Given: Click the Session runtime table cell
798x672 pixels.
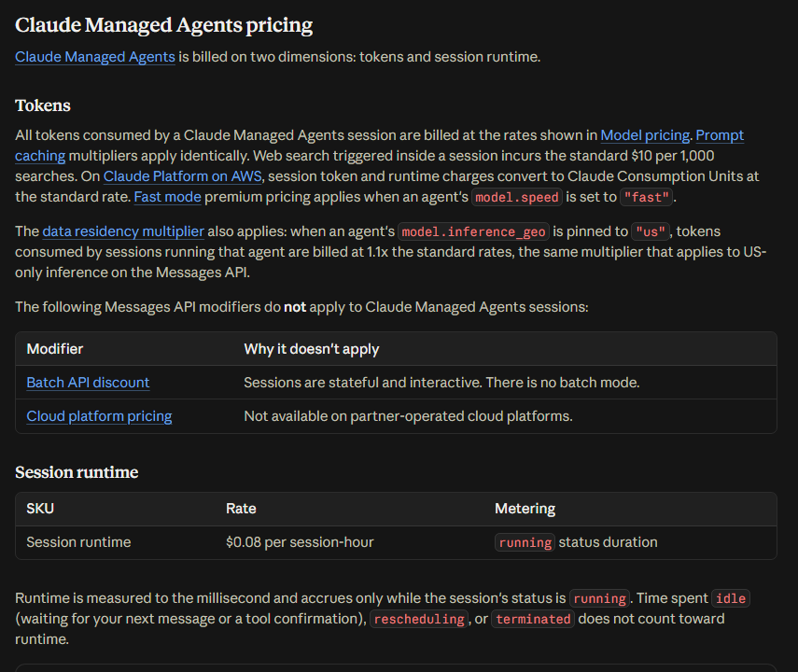Looking at the screenshot, I should pyautogui.click(x=78, y=542).
